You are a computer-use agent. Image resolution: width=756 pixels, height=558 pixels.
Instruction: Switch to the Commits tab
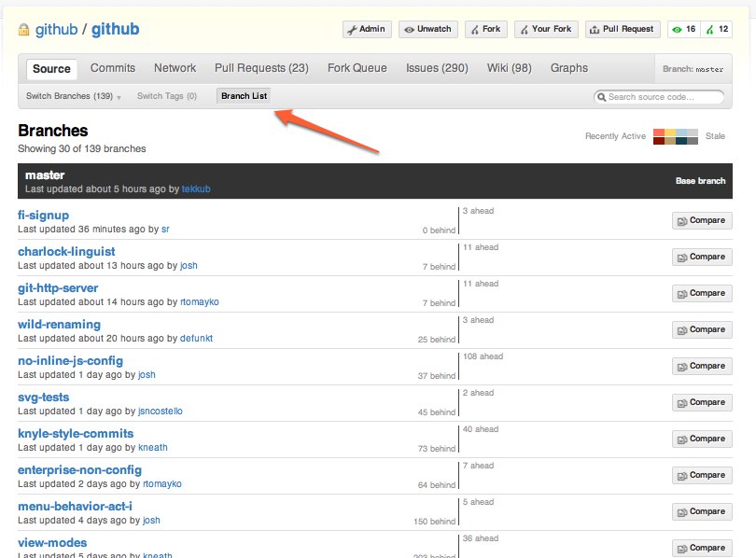point(113,68)
